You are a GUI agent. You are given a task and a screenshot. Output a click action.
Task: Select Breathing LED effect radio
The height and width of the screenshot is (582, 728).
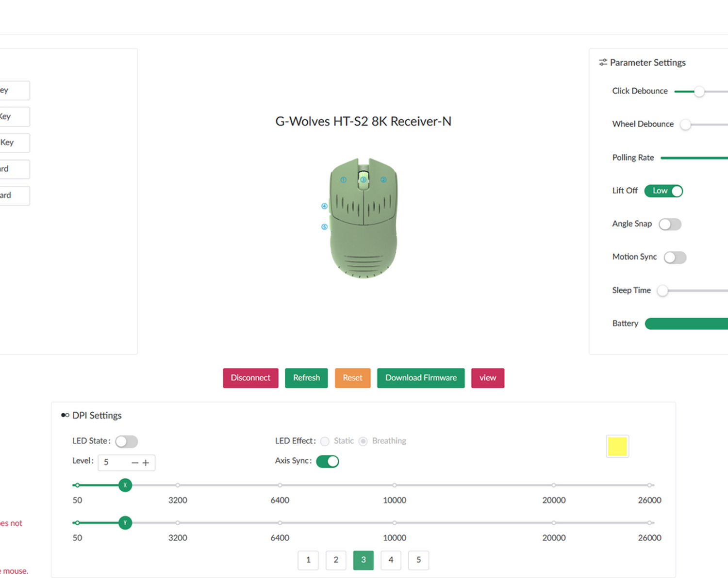pyautogui.click(x=363, y=441)
